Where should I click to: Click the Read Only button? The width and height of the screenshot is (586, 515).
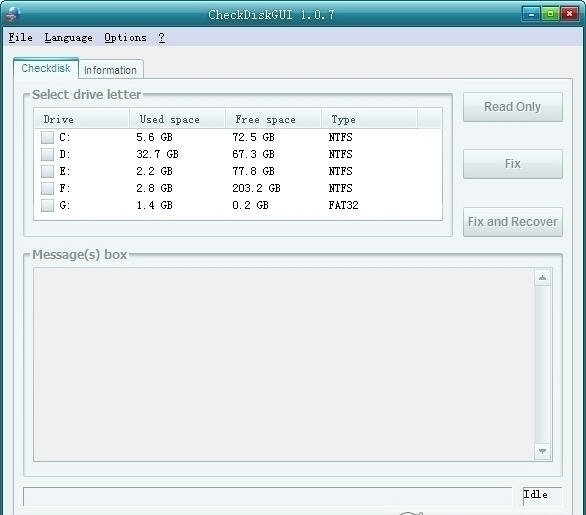tap(513, 107)
